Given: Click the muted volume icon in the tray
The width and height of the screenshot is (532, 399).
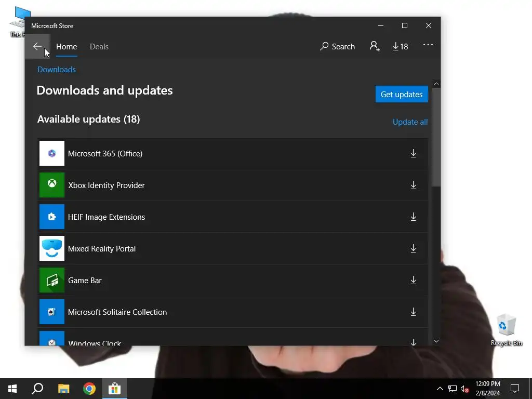Looking at the screenshot, I should point(464,389).
